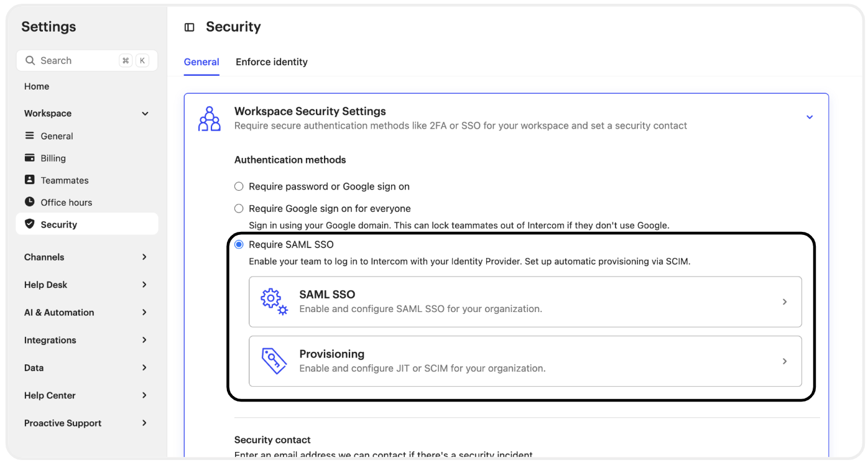
Task: Select Require Google sign on for everyone
Action: tap(239, 208)
